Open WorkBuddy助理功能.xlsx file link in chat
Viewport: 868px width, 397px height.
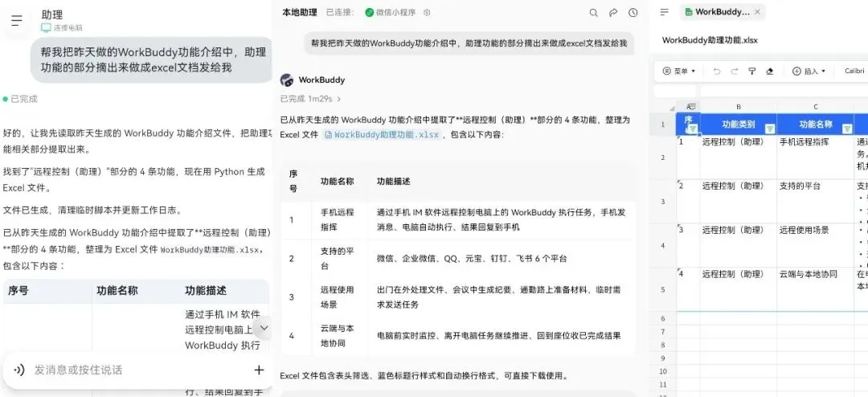[382, 134]
